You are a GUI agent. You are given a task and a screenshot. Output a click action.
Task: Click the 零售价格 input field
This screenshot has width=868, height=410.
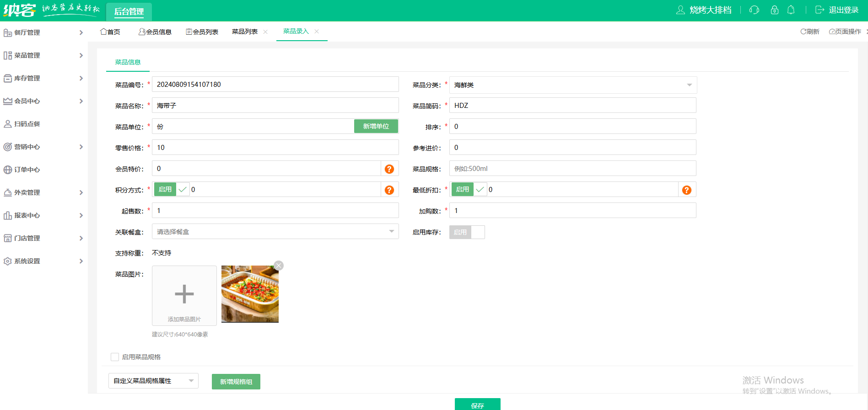coord(275,147)
